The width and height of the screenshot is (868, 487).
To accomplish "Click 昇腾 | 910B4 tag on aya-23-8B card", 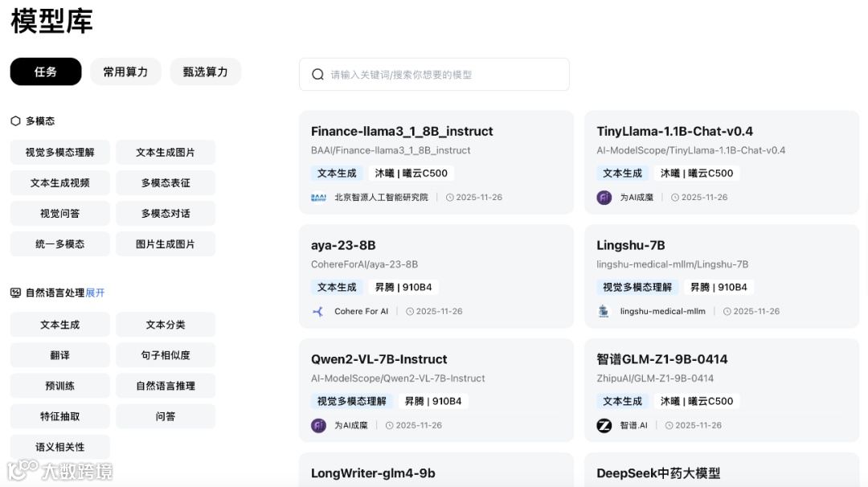I will click(403, 287).
